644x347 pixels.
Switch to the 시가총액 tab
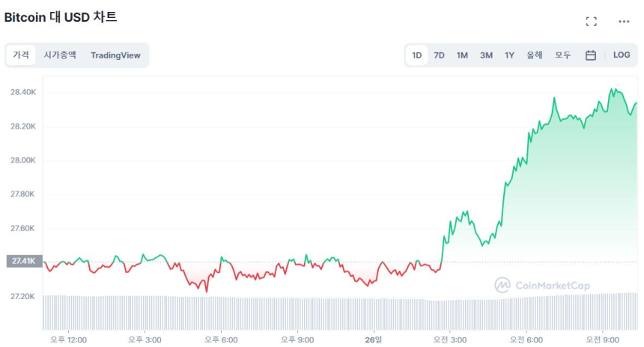point(60,55)
